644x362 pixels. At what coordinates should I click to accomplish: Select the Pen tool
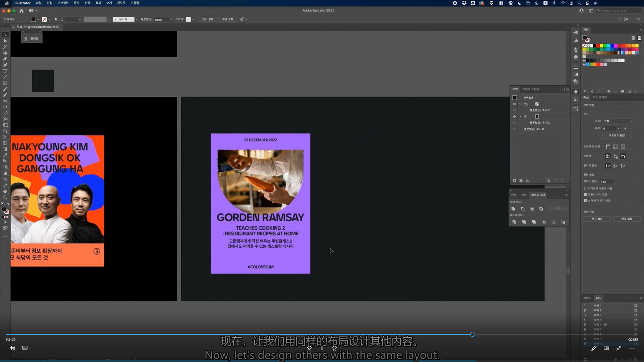[5, 59]
